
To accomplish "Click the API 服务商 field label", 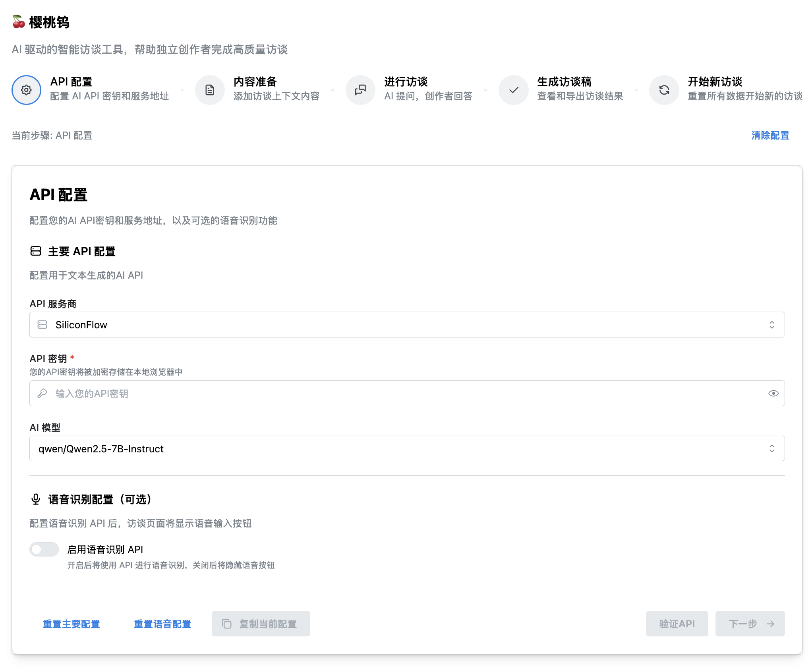I will tap(53, 304).
